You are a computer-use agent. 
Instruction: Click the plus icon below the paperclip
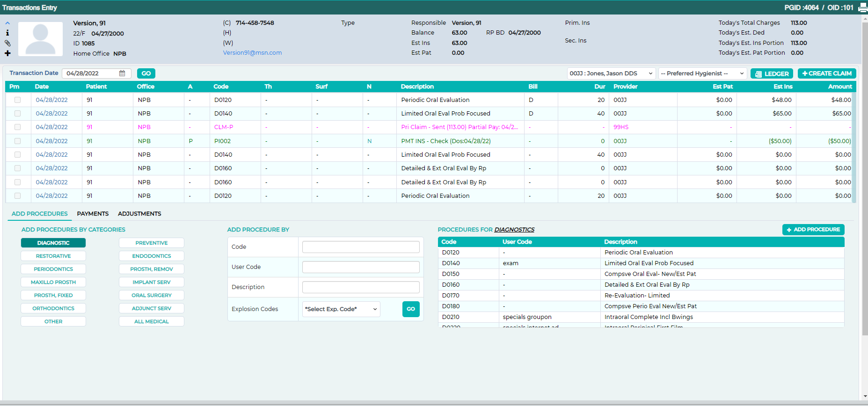pyautogui.click(x=7, y=53)
